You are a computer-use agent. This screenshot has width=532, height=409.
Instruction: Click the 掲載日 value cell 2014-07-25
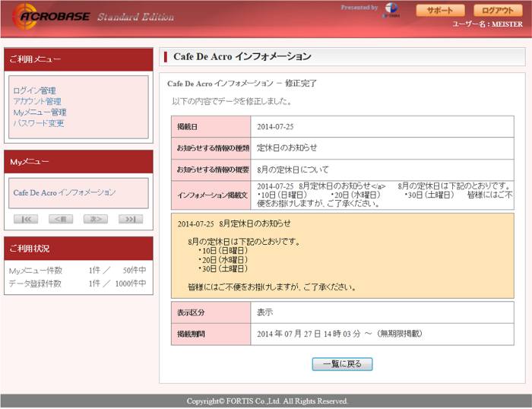click(x=382, y=127)
